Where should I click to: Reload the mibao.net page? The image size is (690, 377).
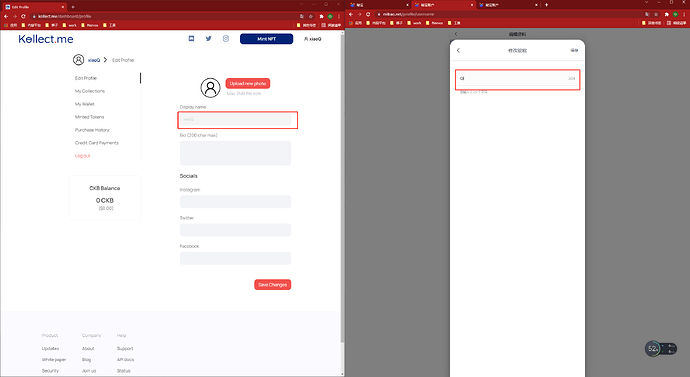pos(368,14)
